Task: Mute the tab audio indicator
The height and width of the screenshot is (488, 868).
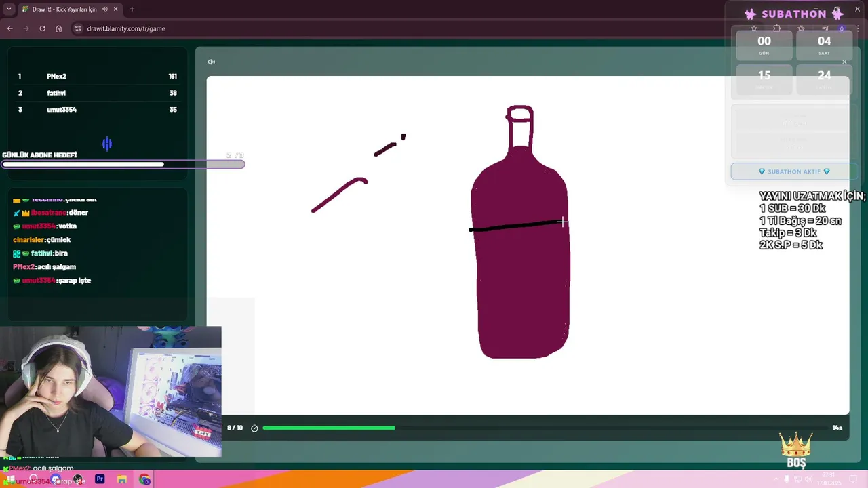Action: (104, 9)
